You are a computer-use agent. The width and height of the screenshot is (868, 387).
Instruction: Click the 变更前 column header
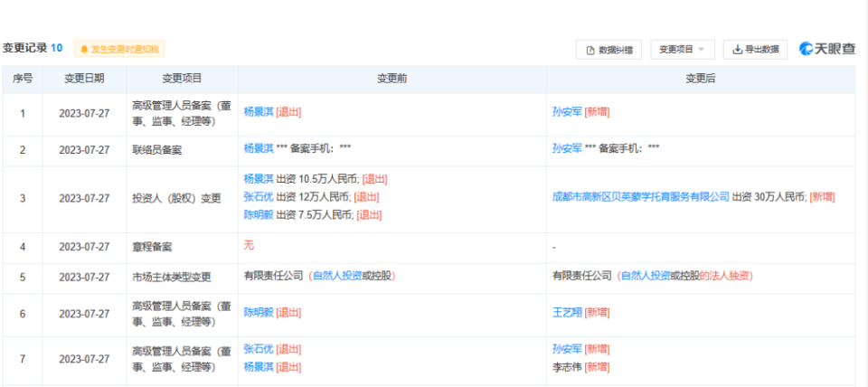pos(392,79)
